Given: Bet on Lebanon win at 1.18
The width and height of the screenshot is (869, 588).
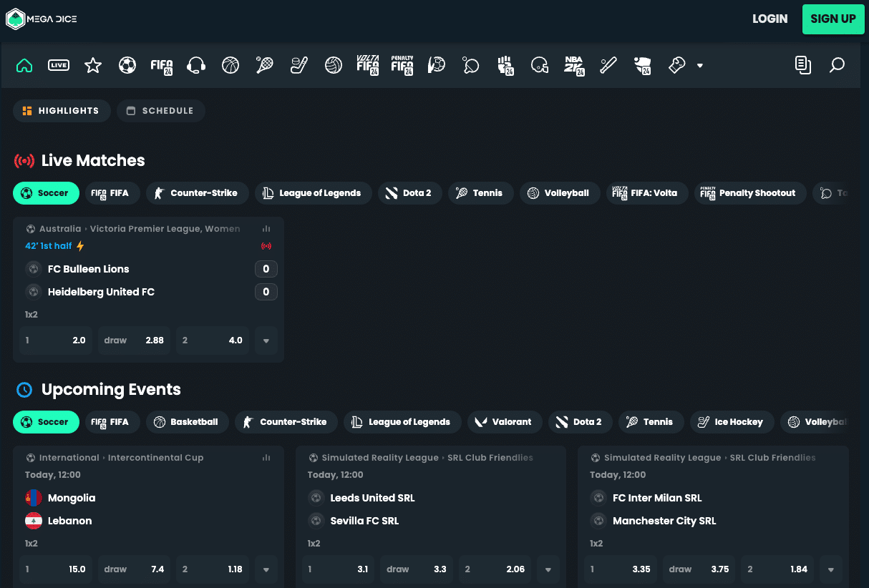Looking at the screenshot, I should coord(213,569).
